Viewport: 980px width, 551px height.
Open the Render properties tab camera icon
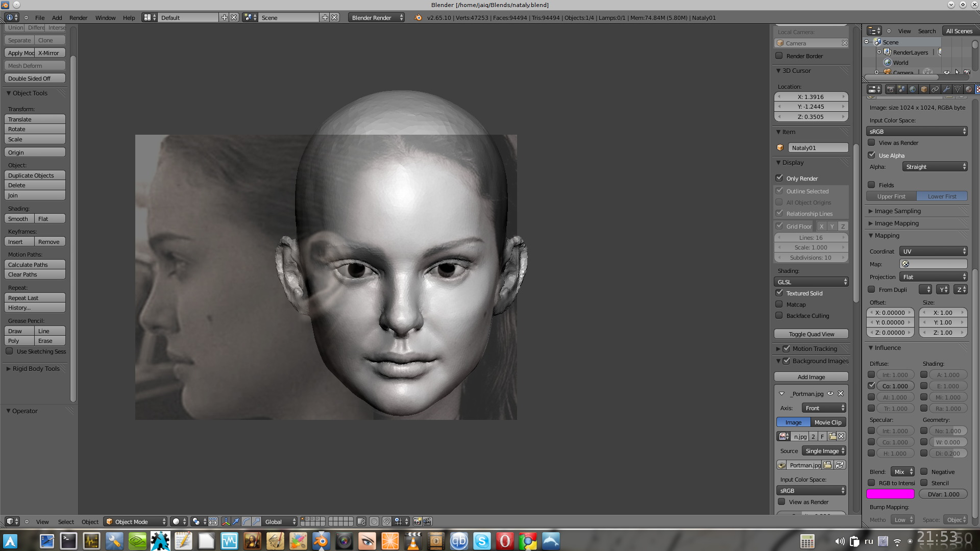tap(890, 89)
